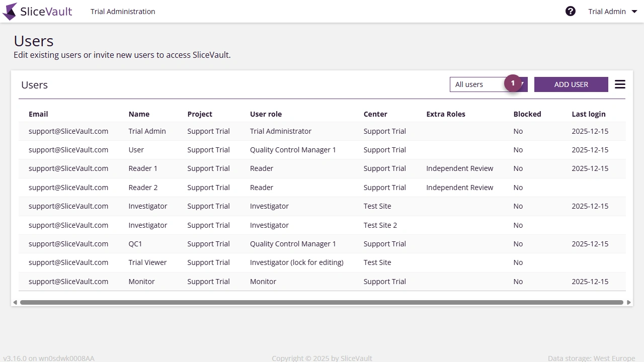
Task: Open the Trial Administration menu item
Action: pyautogui.click(x=122, y=11)
